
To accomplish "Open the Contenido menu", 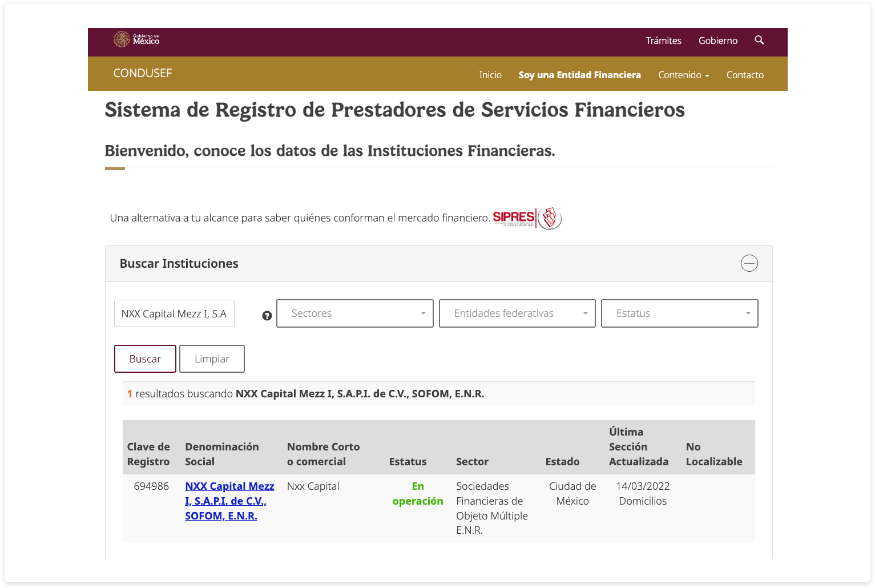I will click(683, 75).
